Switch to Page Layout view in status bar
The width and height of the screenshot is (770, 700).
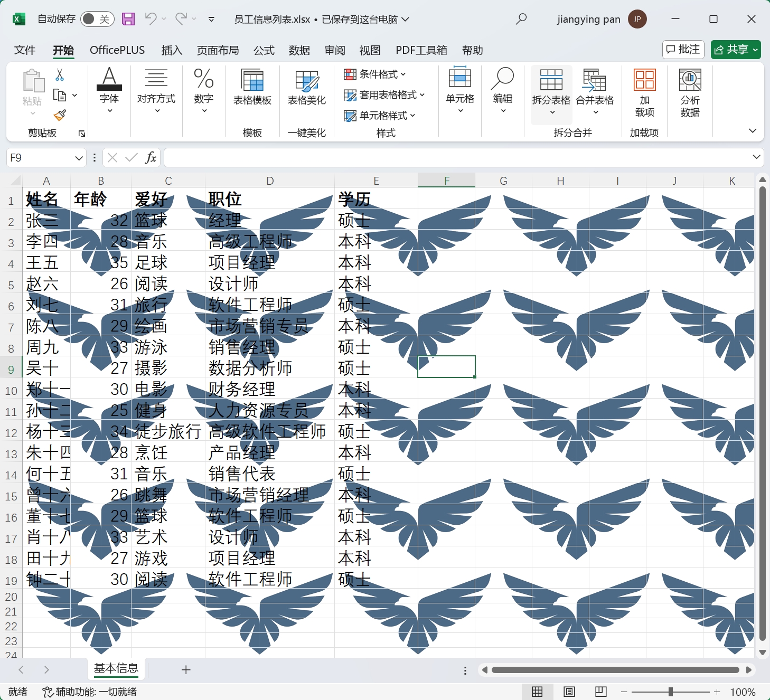569,692
